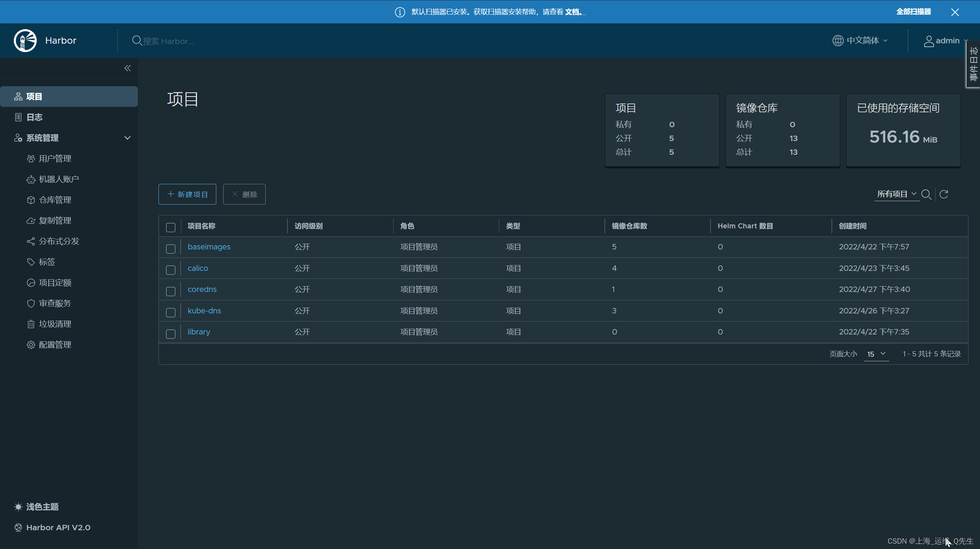
Task: Check the library project checkbox
Action: (171, 334)
